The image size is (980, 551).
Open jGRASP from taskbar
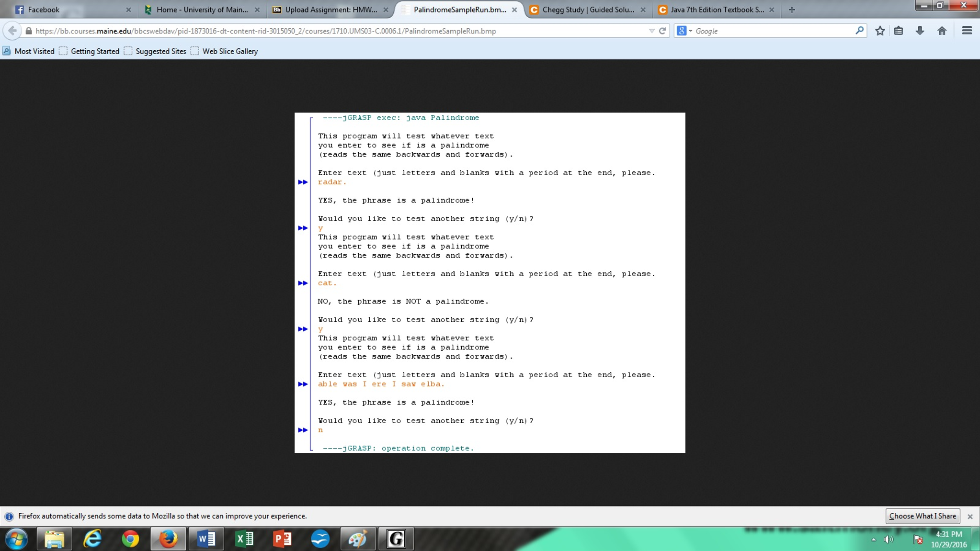tap(396, 539)
